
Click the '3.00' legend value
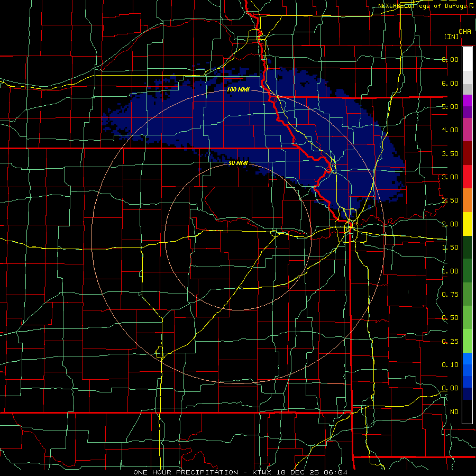450,177
